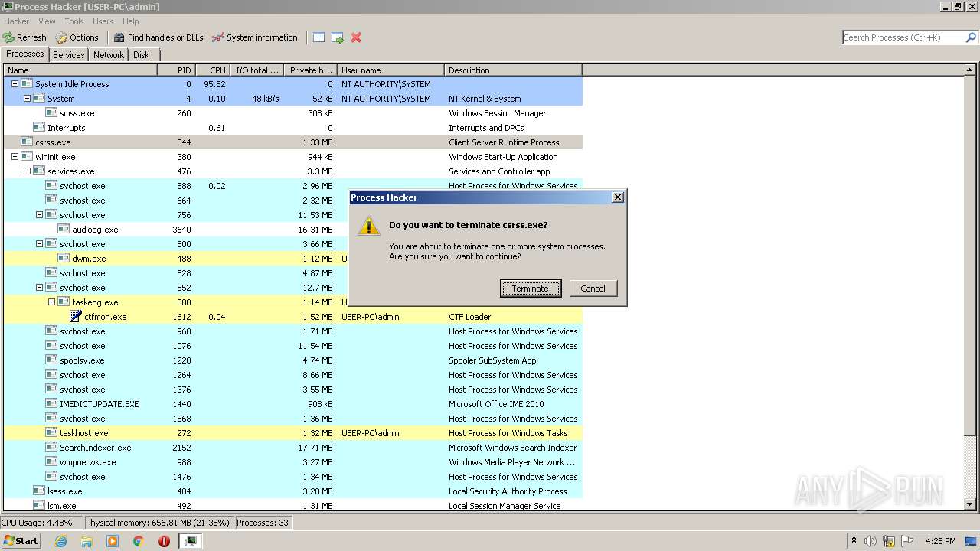Open System information graph icon

point(218,37)
